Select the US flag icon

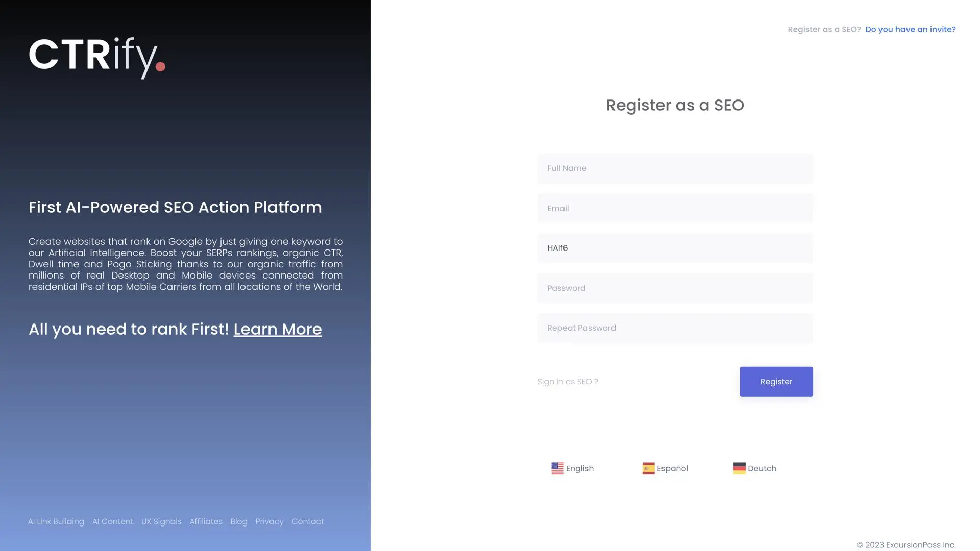click(x=557, y=468)
